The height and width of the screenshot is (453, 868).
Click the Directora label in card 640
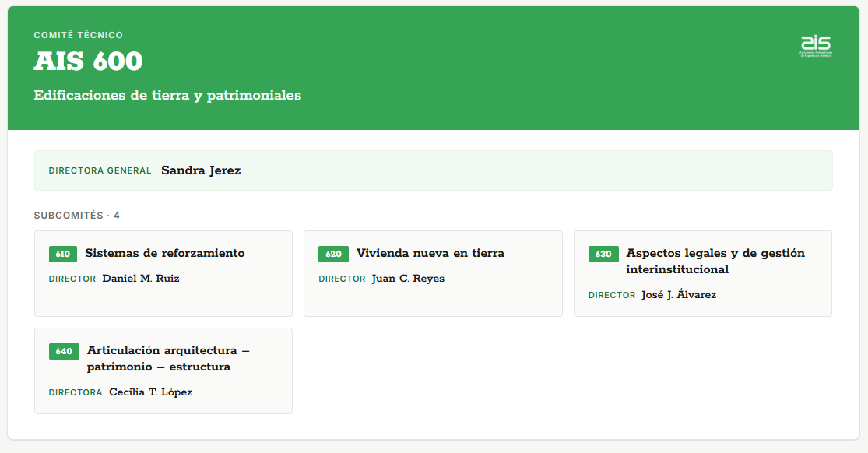(76, 392)
